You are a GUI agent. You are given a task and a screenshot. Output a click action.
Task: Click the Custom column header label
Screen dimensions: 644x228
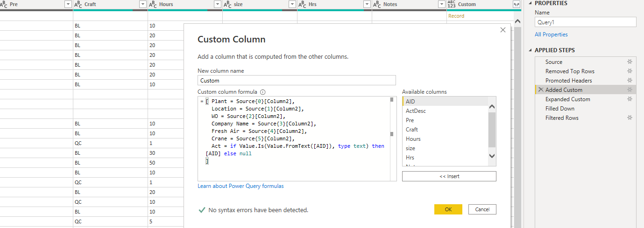point(467,4)
